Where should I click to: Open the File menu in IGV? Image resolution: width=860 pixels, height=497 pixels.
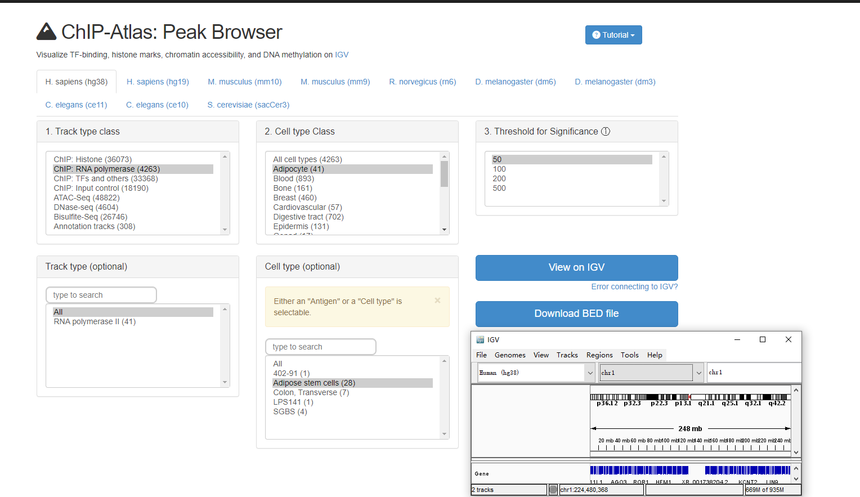(482, 355)
